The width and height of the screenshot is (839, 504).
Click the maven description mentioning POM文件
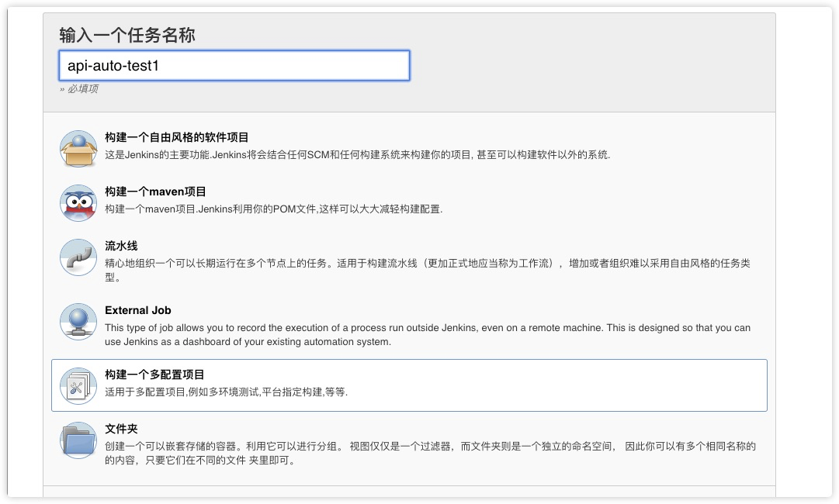[274, 209]
